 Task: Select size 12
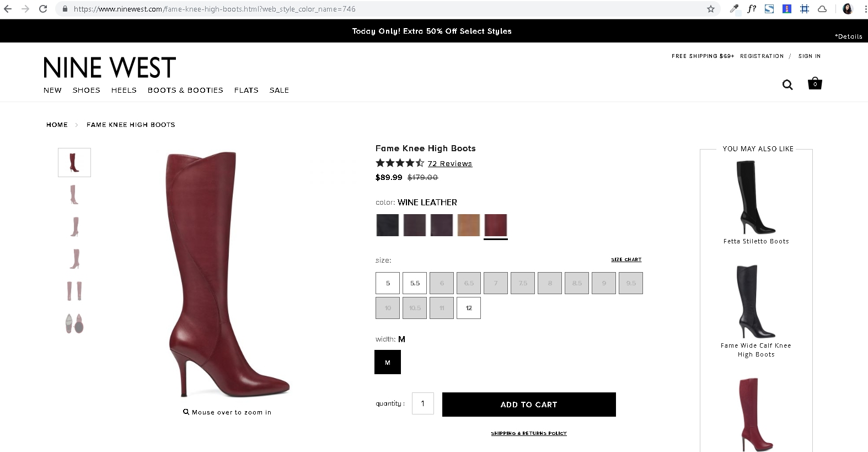point(468,307)
